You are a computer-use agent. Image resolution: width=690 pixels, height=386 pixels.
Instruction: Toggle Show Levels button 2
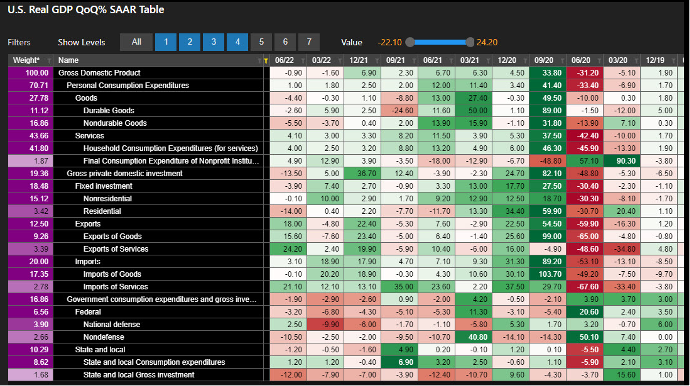coord(190,42)
